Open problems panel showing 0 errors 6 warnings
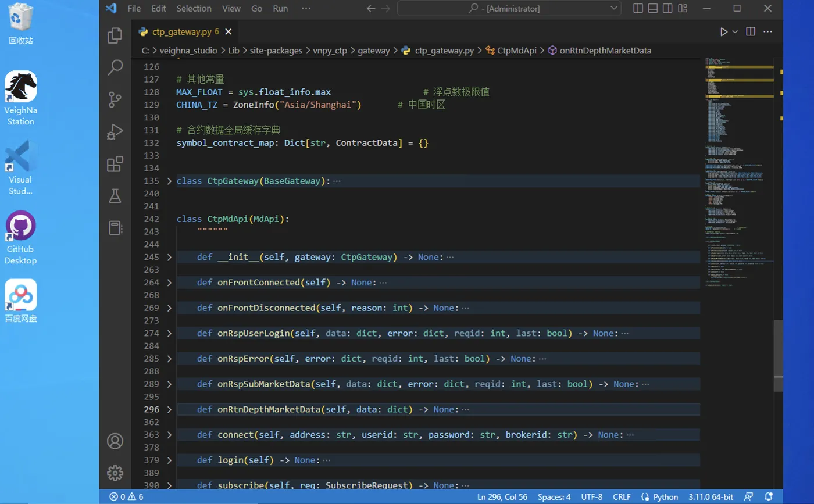Viewport: 814px width, 504px height. point(126,497)
